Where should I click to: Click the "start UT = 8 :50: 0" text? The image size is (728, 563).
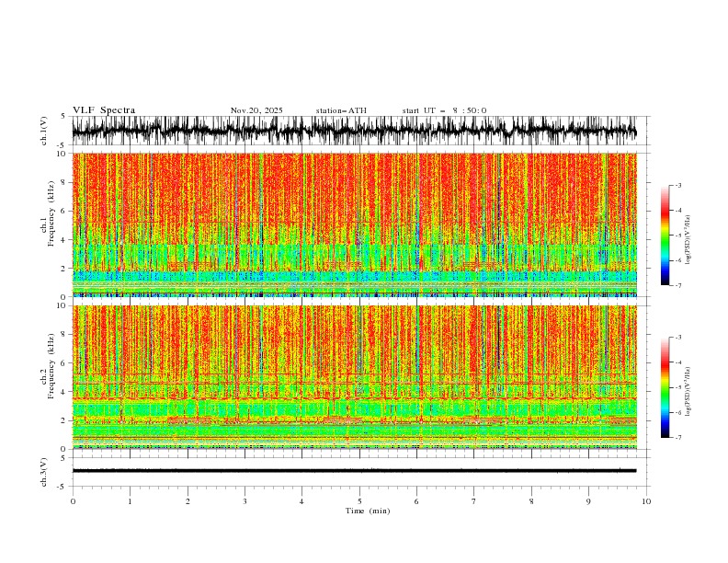click(x=444, y=110)
